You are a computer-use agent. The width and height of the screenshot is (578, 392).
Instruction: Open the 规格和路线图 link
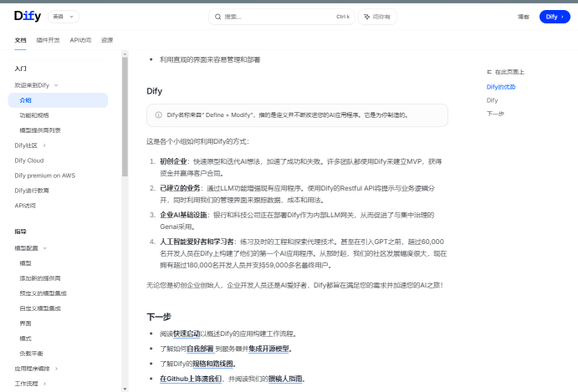[x=213, y=364]
